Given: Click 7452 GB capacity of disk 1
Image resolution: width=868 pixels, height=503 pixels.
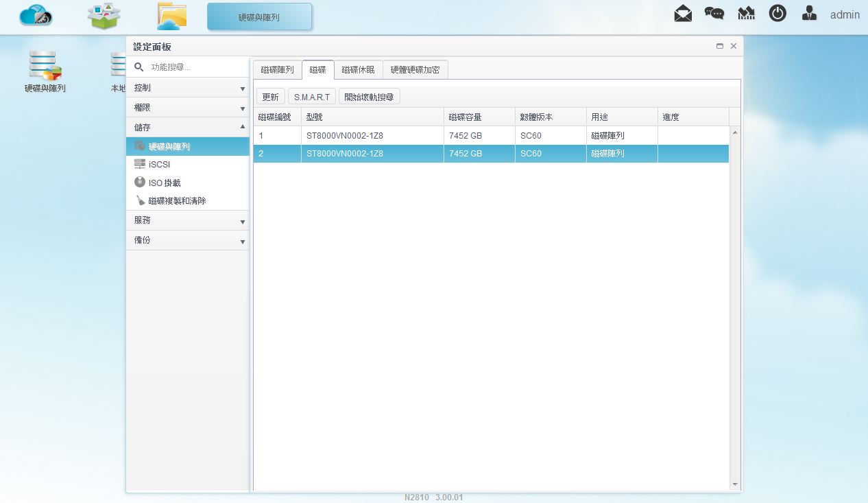Looking at the screenshot, I should (466, 136).
